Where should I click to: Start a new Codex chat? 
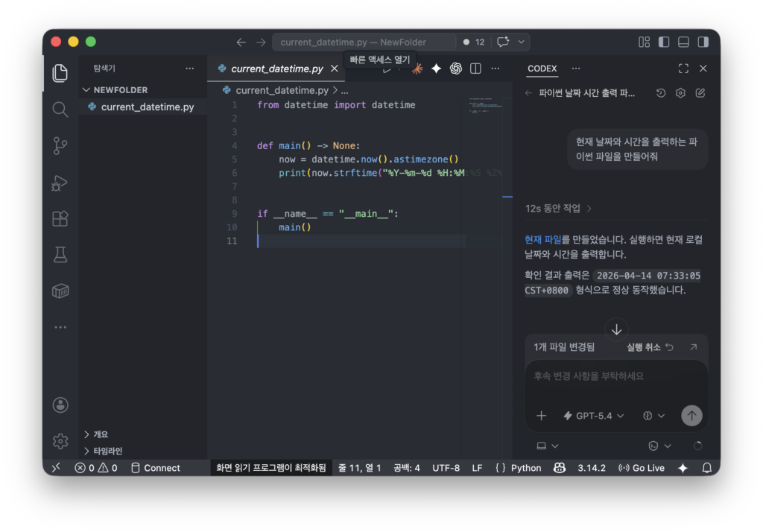(x=700, y=93)
